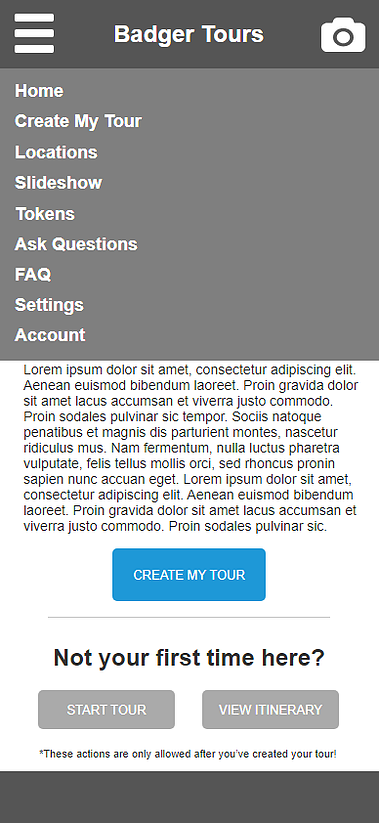Open Slideshow menu item
Image resolution: width=379 pixels, height=823 pixels.
click(58, 183)
